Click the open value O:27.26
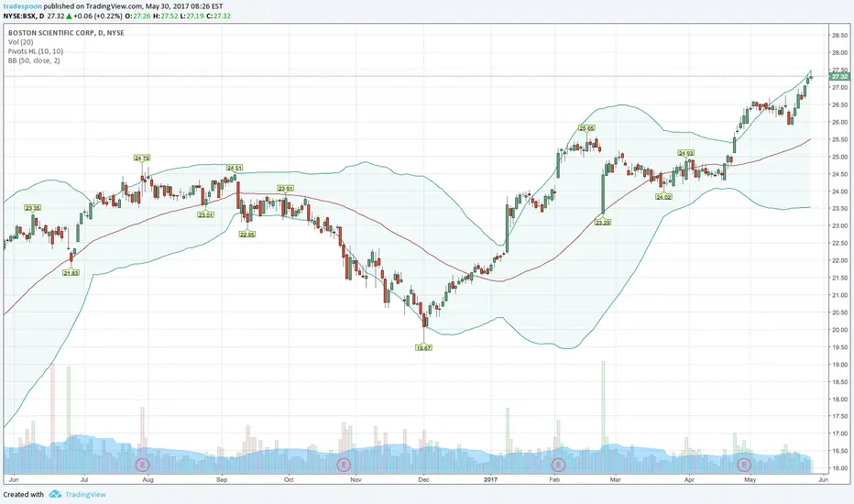 (x=137, y=16)
